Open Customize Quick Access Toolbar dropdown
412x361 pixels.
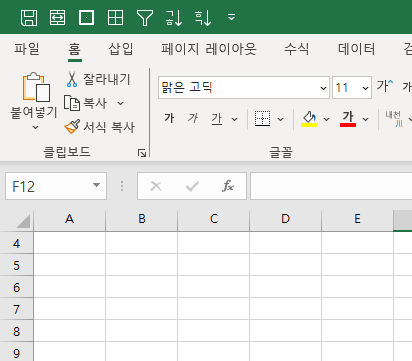[x=232, y=17]
